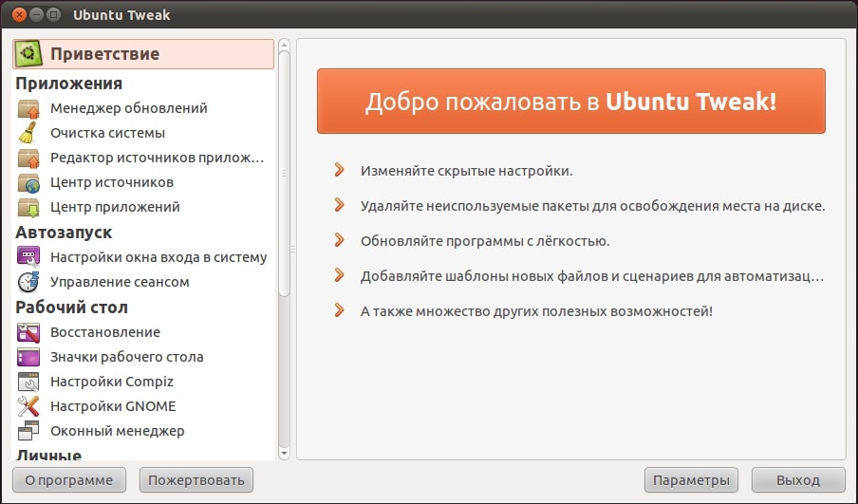This screenshot has width=858, height=504.
Task: Select Настройки окна входа в систему
Action: (142, 256)
